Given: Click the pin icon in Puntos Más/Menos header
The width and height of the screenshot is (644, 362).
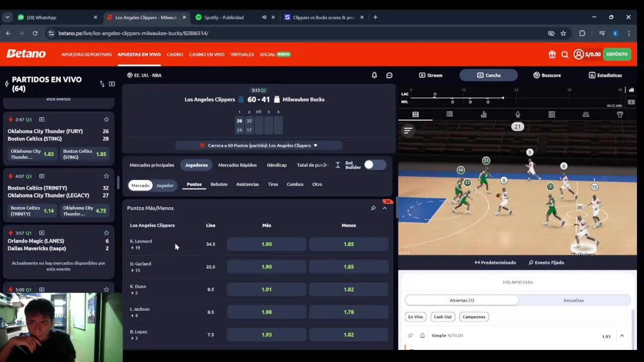Looking at the screenshot, I should [373, 208].
